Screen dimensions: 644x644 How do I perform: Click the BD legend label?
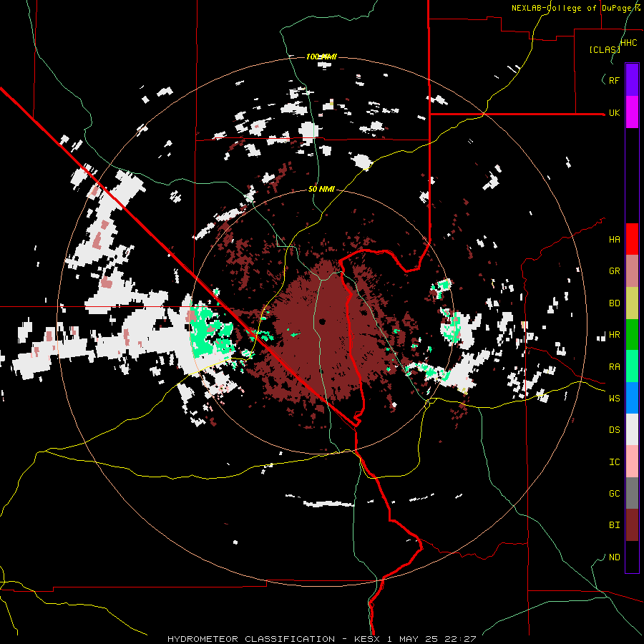[x=614, y=303]
